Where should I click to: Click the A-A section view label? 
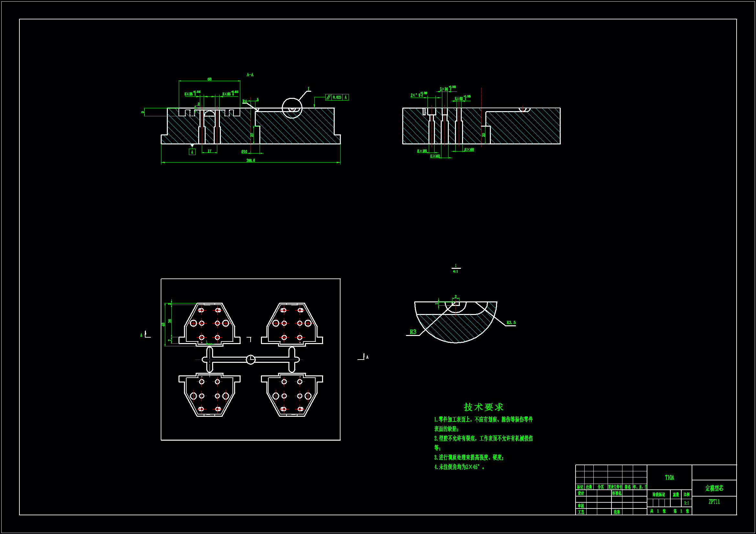pyautogui.click(x=250, y=75)
